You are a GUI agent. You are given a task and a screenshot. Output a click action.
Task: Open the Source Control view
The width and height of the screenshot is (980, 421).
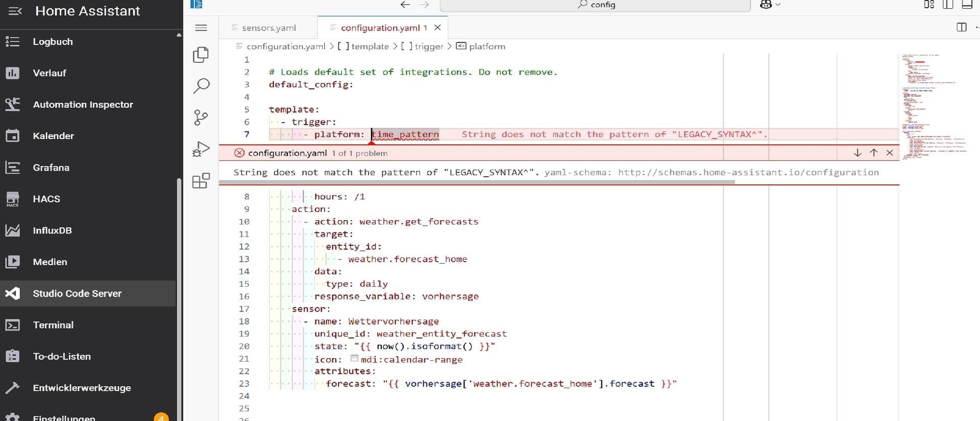click(201, 118)
